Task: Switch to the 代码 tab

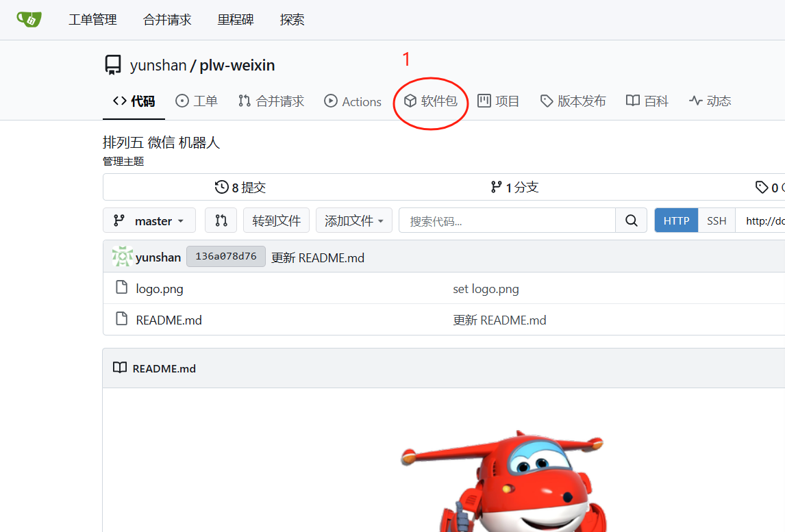Action: (x=134, y=101)
